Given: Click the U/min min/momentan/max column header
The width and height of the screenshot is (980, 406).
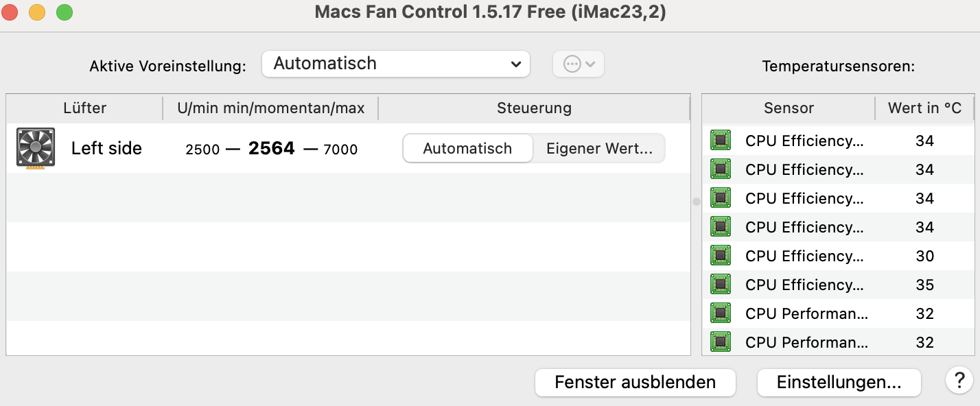Looking at the screenshot, I should point(271,108).
